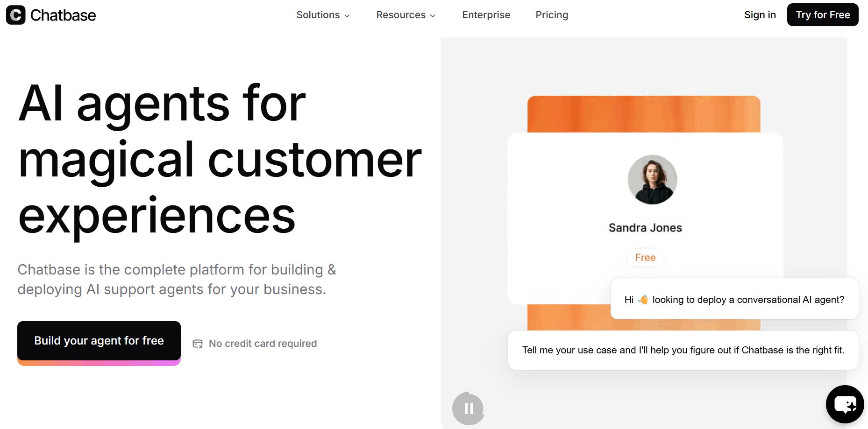Click the "C" brand mark in the header

15,15
